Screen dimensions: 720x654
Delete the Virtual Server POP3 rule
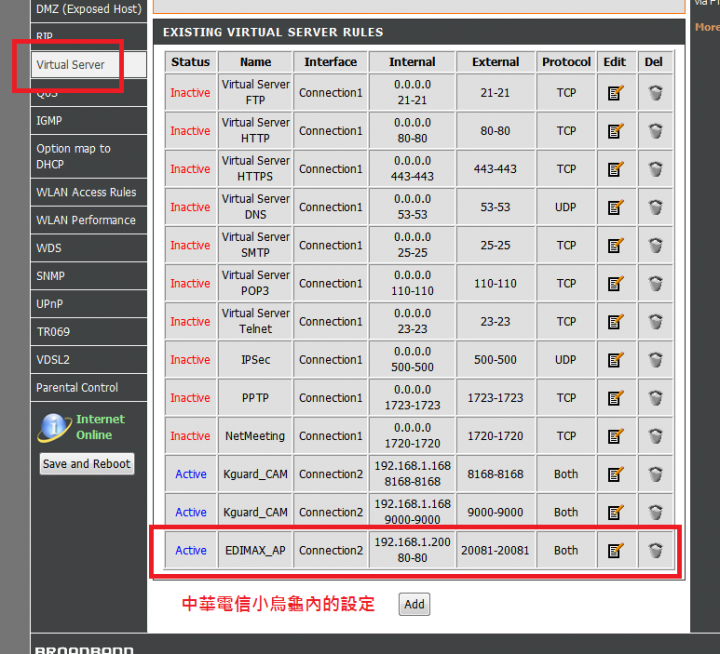click(655, 283)
